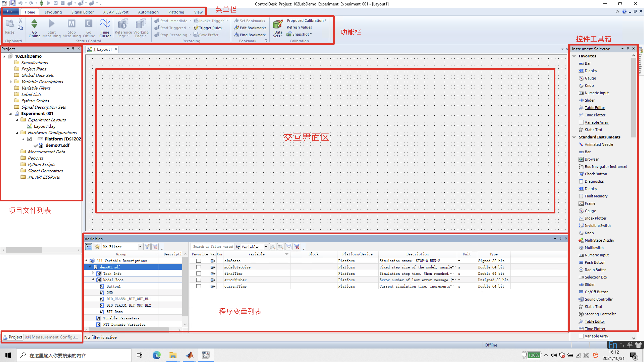Collapse the Standard Instruments group
Image resolution: width=644 pixels, height=362 pixels.
pyautogui.click(x=574, y=137)
